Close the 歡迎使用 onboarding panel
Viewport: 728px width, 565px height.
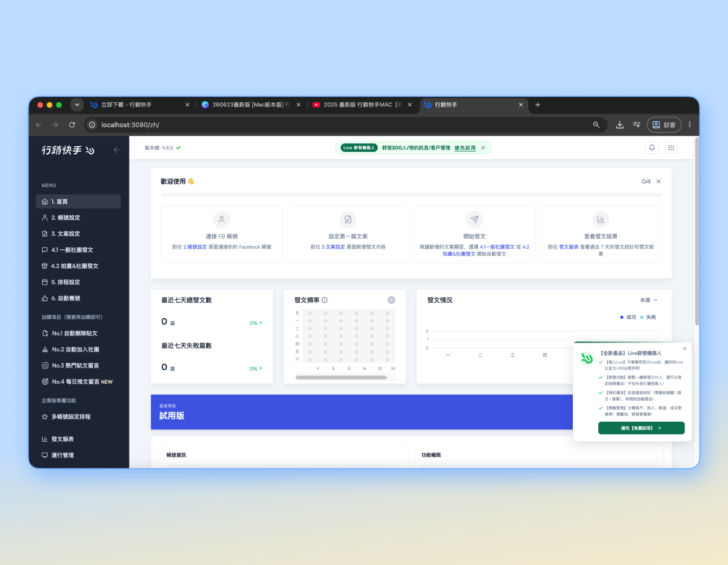coord(658,181)
